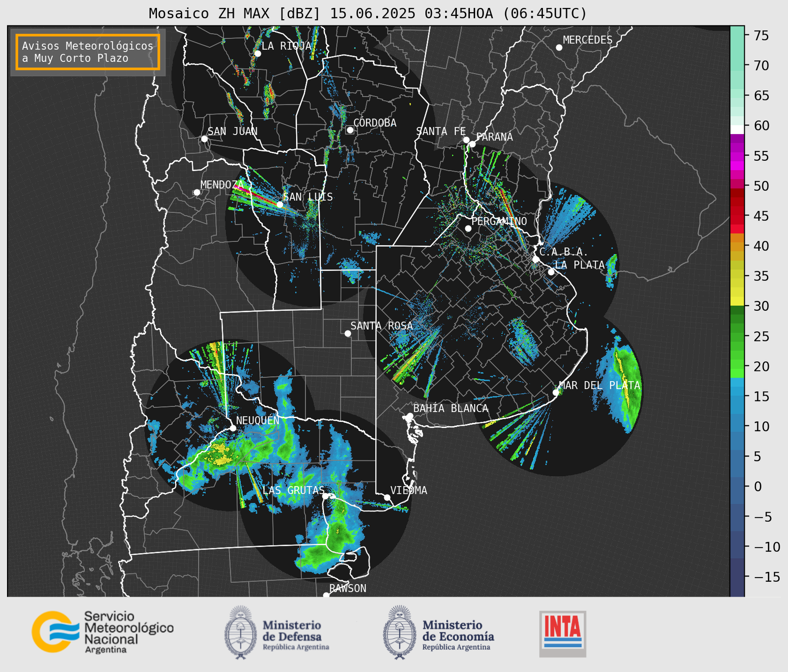Image resolution: width=788 pixels, height=672 pixels.
Task: Select the Viedma city marker
Action: 387,497
